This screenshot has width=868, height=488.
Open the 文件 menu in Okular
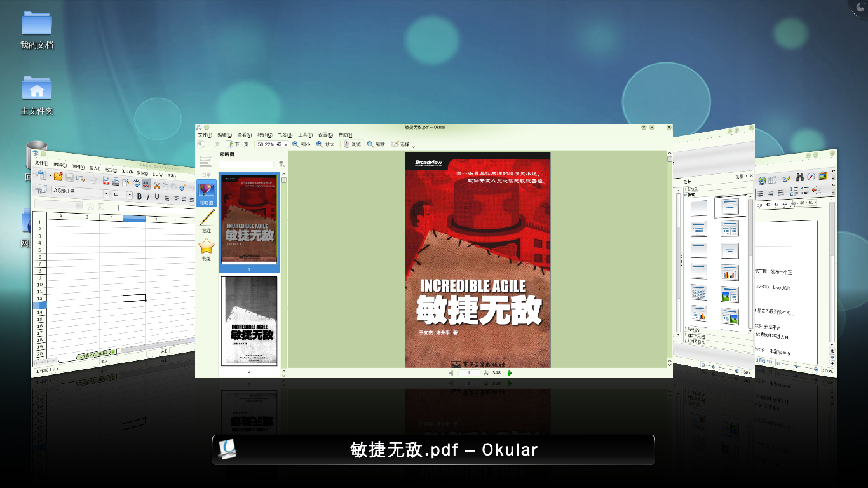(205, 135)
